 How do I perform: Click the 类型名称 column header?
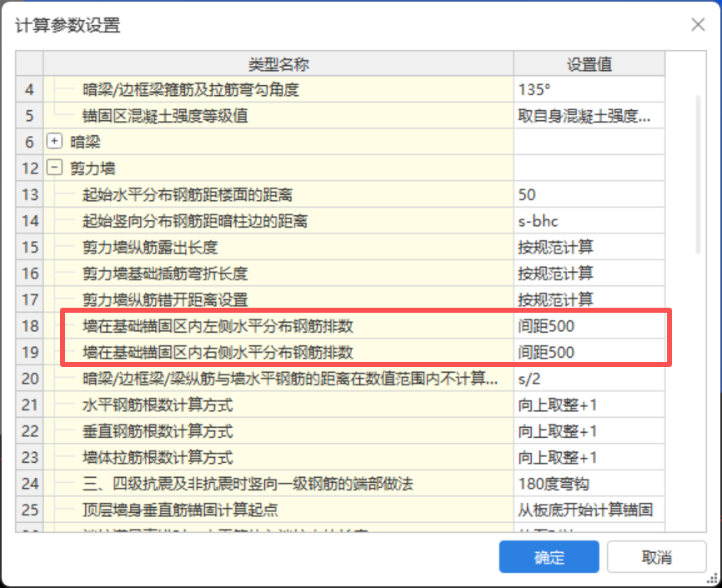[x=278, y=63]
